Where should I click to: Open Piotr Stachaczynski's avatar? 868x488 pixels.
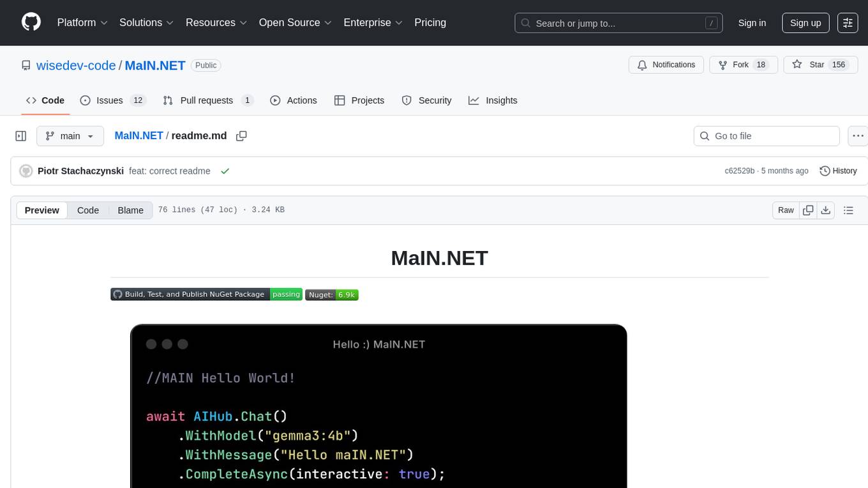26,171
